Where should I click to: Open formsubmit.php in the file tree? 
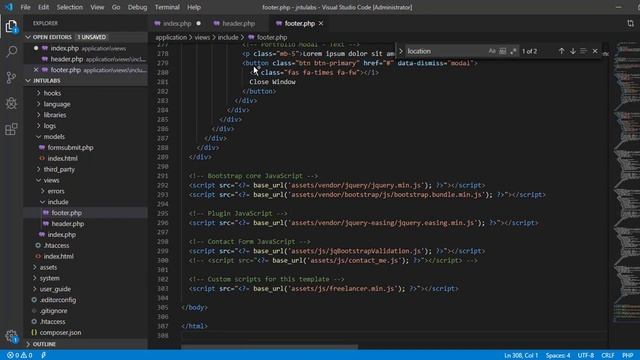point(70,147)
